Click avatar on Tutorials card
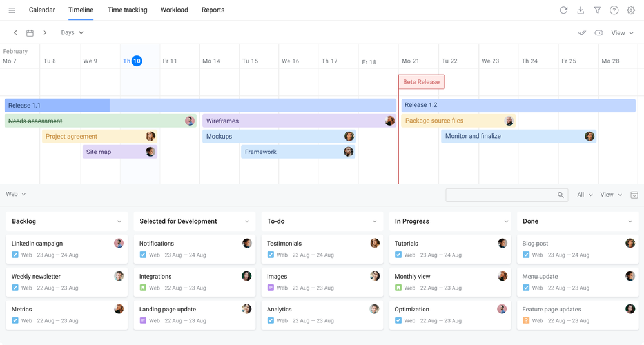 tap(502, 243)
